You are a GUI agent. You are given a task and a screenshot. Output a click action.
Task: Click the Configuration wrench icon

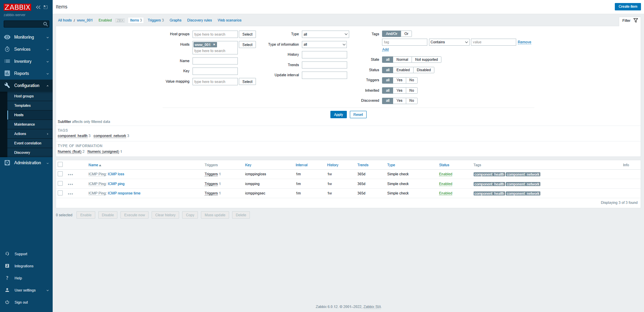point(7,86)
